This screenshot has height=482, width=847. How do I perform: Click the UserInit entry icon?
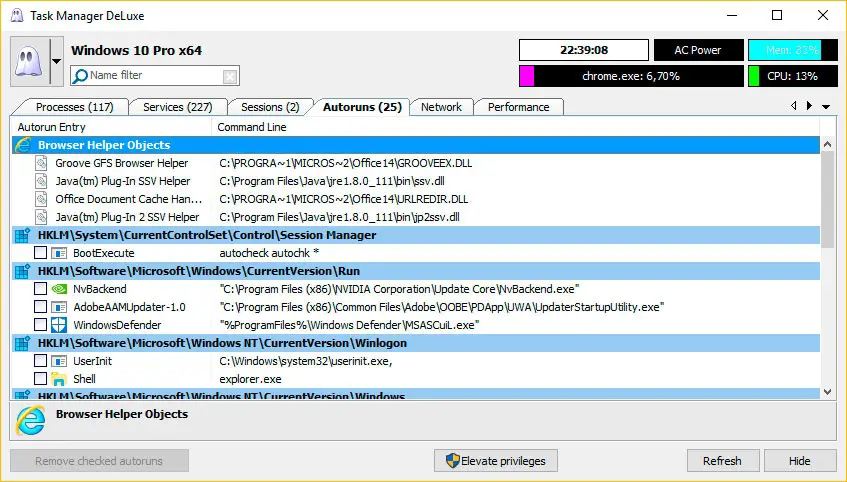pos(59,361)
